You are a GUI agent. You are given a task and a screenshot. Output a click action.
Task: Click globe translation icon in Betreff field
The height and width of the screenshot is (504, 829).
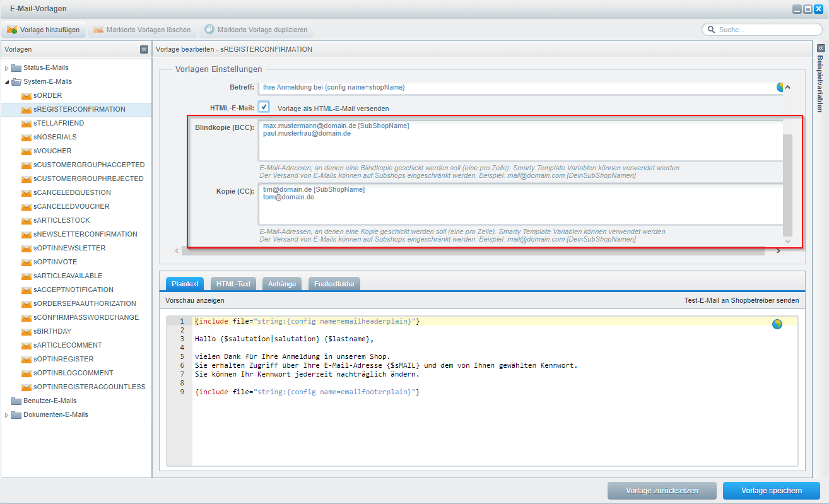click(x=780, y=87)
